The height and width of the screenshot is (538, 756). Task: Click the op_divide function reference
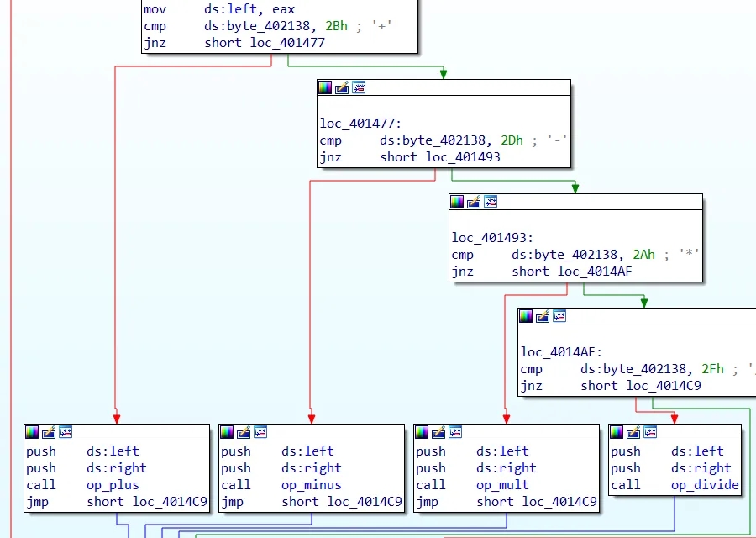coord(704,485)
